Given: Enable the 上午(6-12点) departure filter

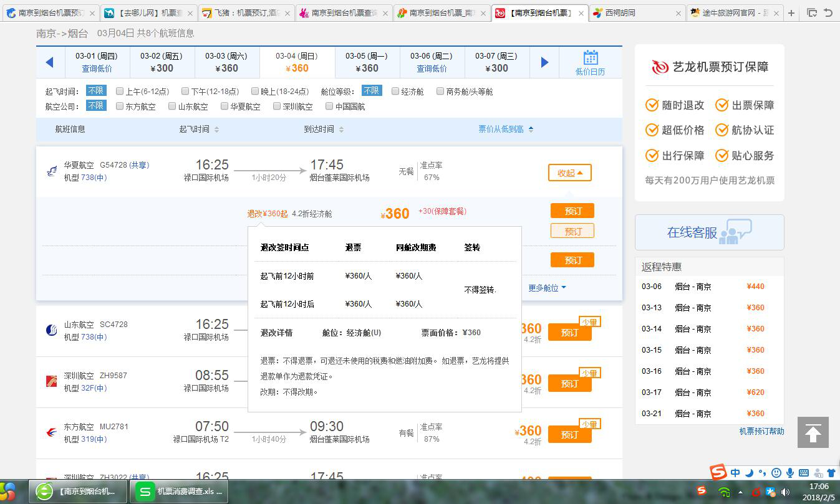Looking at the screenshot, I should click(119, 90).
